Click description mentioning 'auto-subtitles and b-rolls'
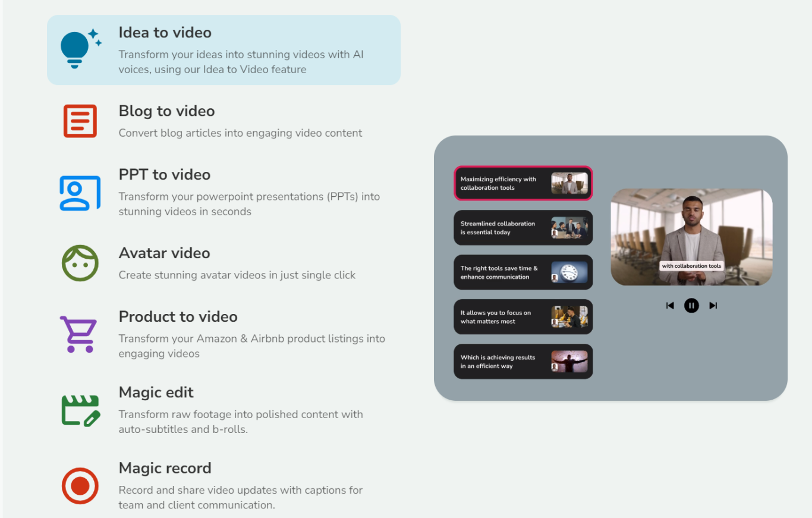Image resolution: width=812 pixels, height=518 pixels. pyautogui.click(x=241, y=422)
